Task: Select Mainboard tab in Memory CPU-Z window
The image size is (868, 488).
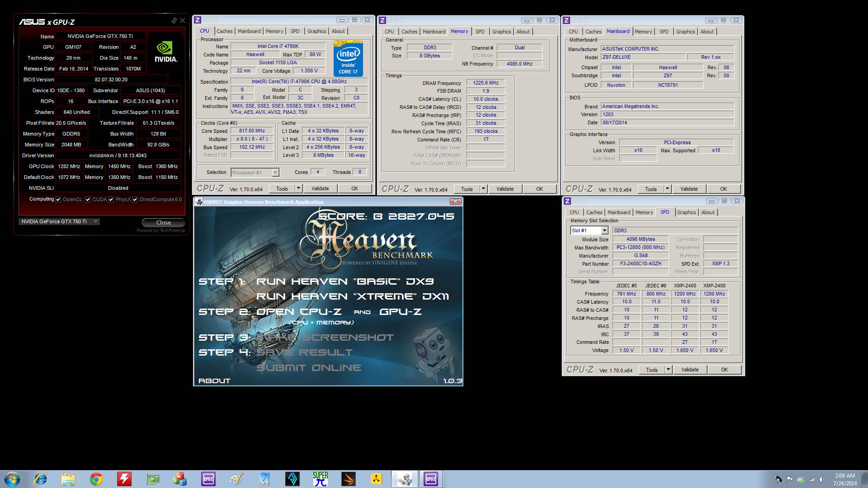Action: 434,32
